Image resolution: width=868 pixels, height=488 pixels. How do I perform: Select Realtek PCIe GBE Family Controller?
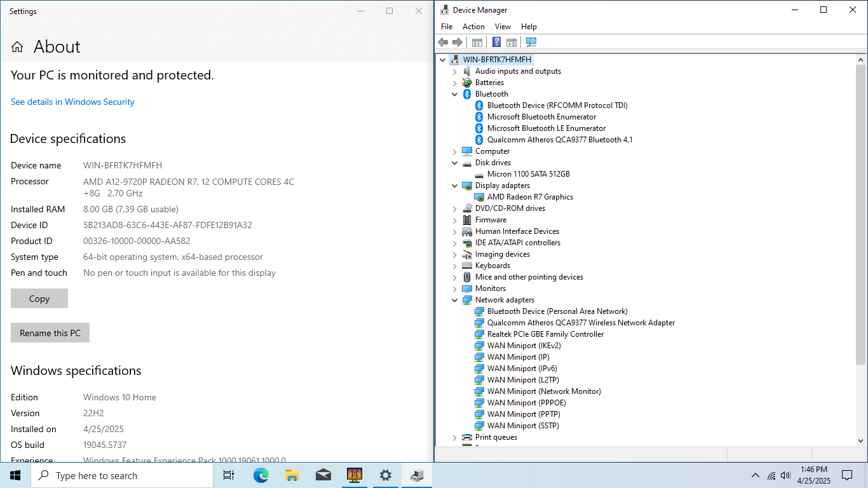545,334
